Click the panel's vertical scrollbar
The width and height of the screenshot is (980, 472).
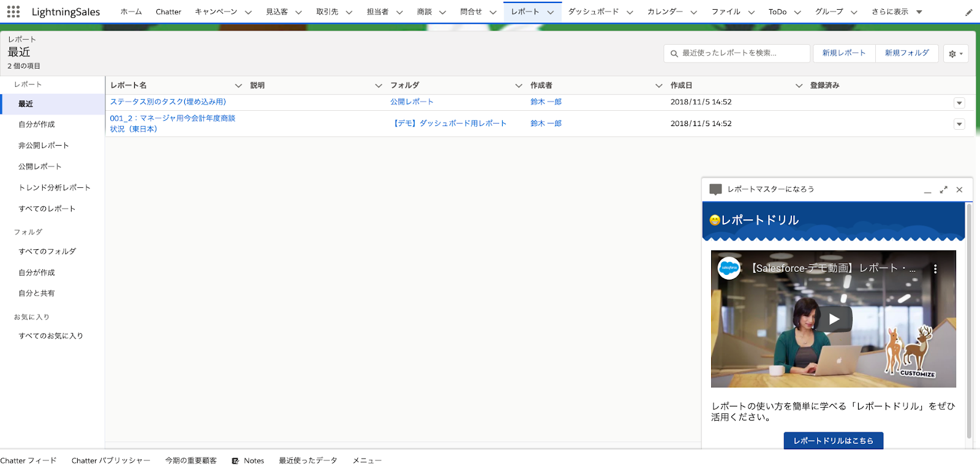[969, 321]
